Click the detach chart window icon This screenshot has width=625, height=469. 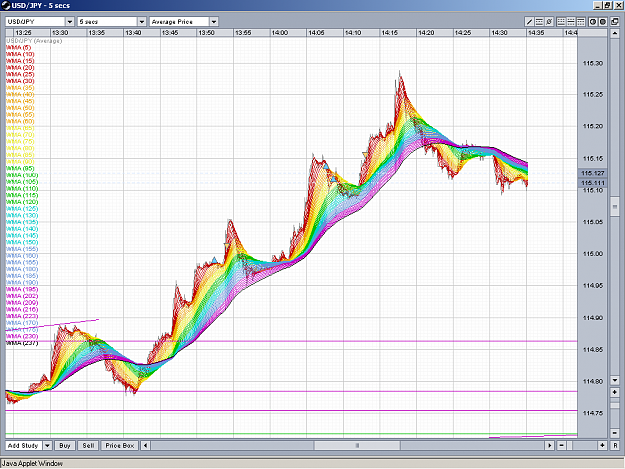point(615,22)
